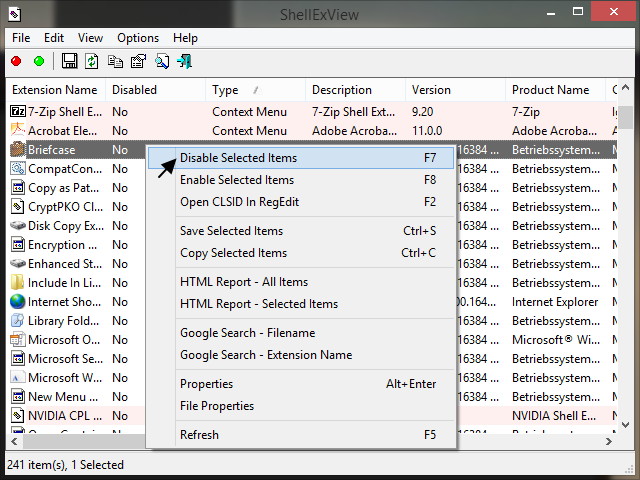The height and width of the screenshot is (480, 640).
Task: Click the 7-Zip Shell Extension row icon
Action: click(18, 111)
